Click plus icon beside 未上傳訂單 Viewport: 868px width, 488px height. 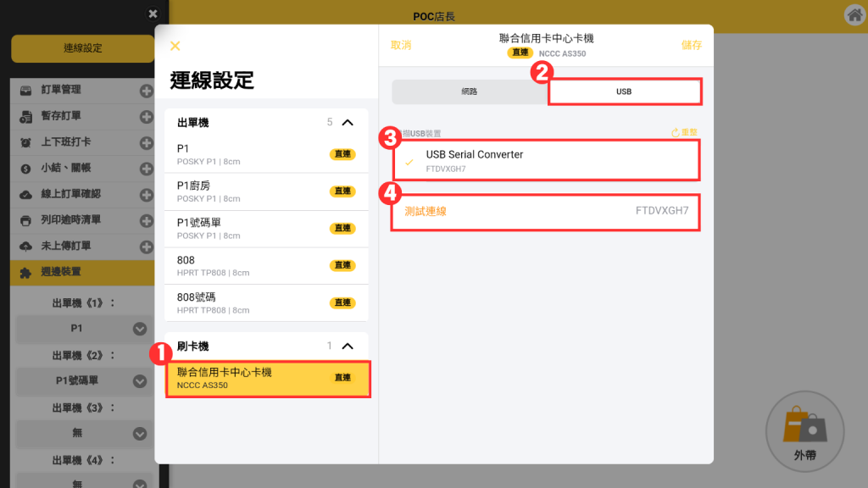pyautogui.click(x=146, y=247)
